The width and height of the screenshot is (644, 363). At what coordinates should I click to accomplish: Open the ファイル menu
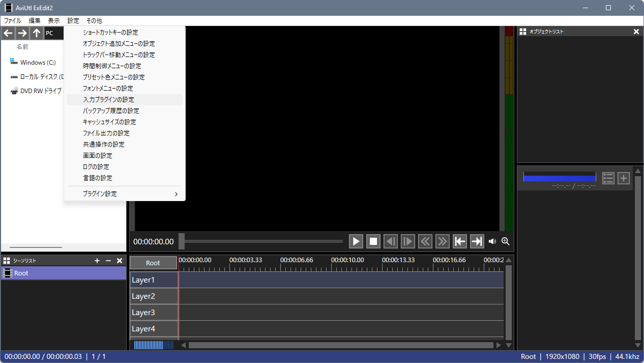13,21
